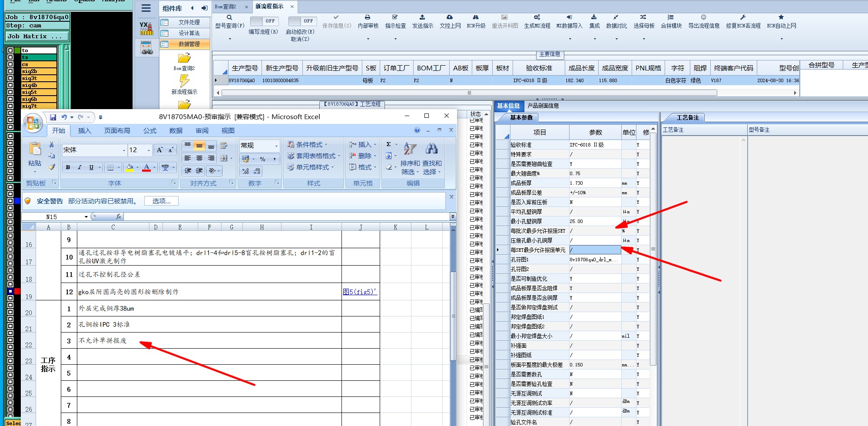This screenshot has height=426, width=868.
Task: Switch to the 产品剖面信息 tab
Action: (543, 106)
